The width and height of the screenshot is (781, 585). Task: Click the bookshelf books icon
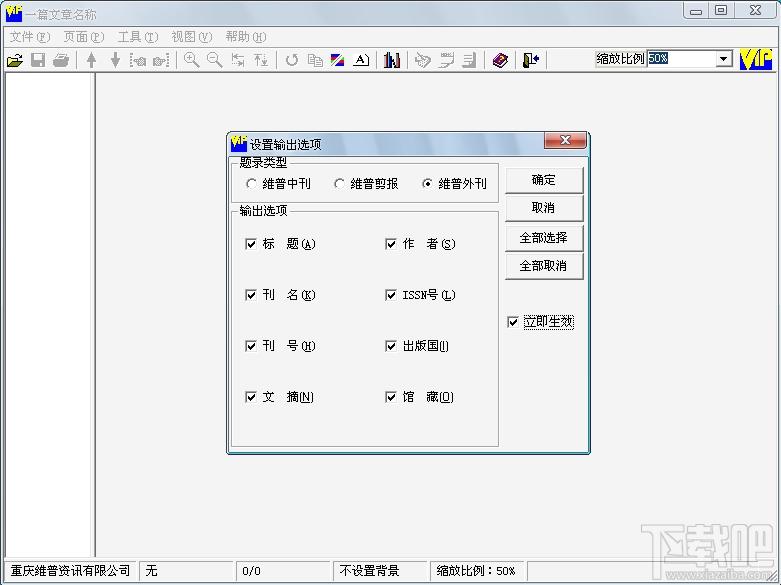pos(392,60)
